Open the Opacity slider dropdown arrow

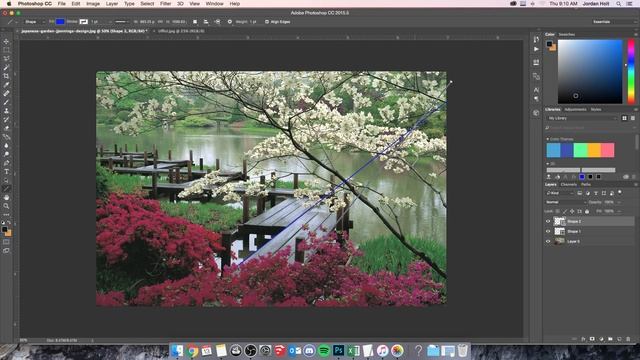click(x=619, y=202)
